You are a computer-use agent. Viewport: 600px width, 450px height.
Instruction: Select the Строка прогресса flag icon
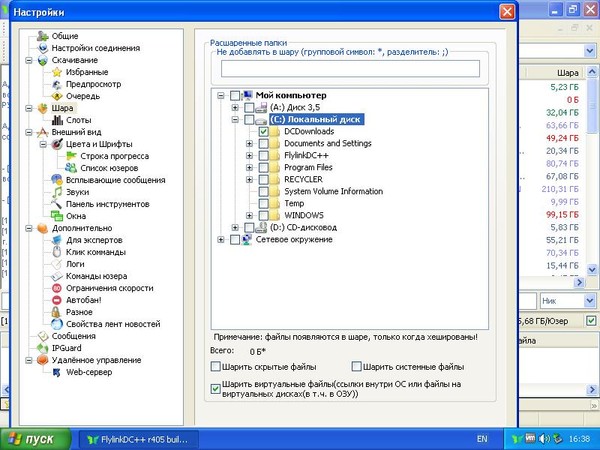[71, 156]
